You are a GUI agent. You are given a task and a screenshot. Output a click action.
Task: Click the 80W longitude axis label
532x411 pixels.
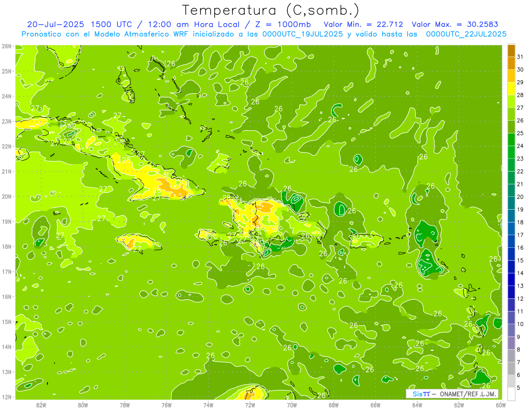coord(83,405)
